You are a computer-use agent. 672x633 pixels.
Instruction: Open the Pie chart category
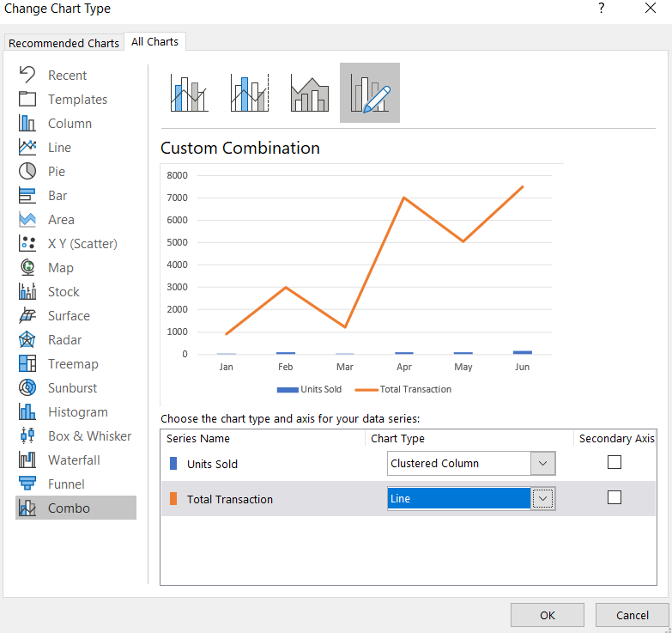click(57, 172)
